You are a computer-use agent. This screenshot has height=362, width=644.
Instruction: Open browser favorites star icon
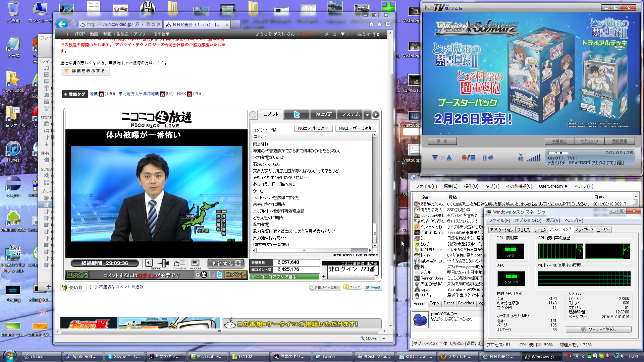[379, 24]
